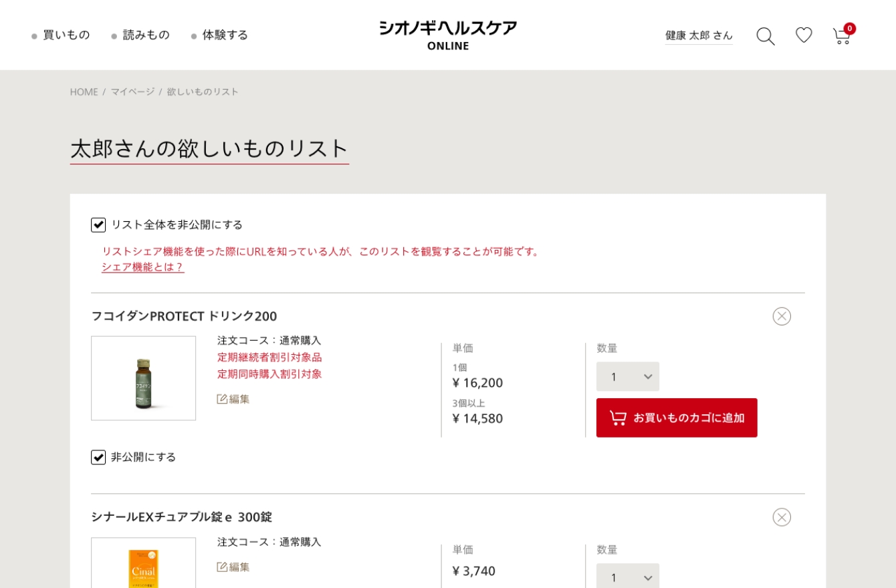Open the フコイダン drink bottle thumbnail
Viewport: 896px width, 588px height.
(x=144, y=378)
